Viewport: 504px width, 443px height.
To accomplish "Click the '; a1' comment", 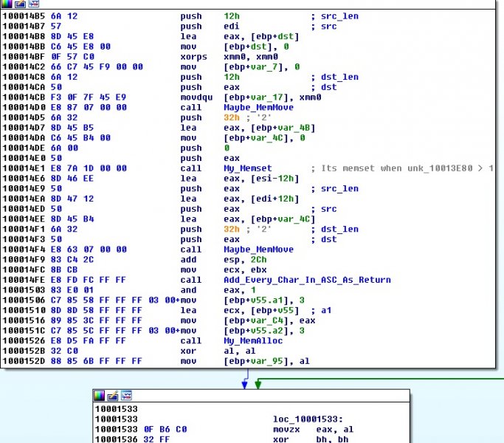I will tap(321, 310).
